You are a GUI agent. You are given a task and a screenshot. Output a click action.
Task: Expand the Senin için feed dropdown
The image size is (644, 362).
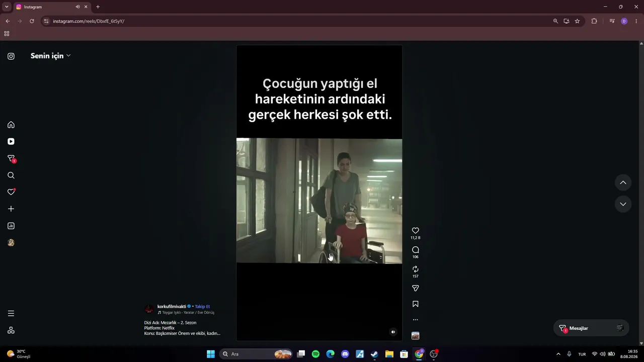(x=50, y=56)
